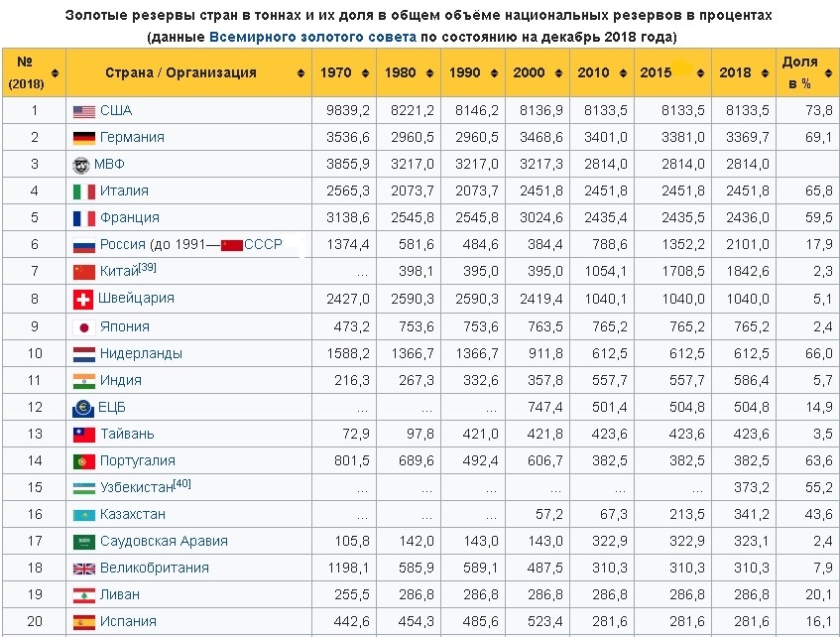Image resolution: width=840 pixels, height=637 pixels.
Task: Click the Saudi Arabia flag icon
Action: tap(83, 542)
